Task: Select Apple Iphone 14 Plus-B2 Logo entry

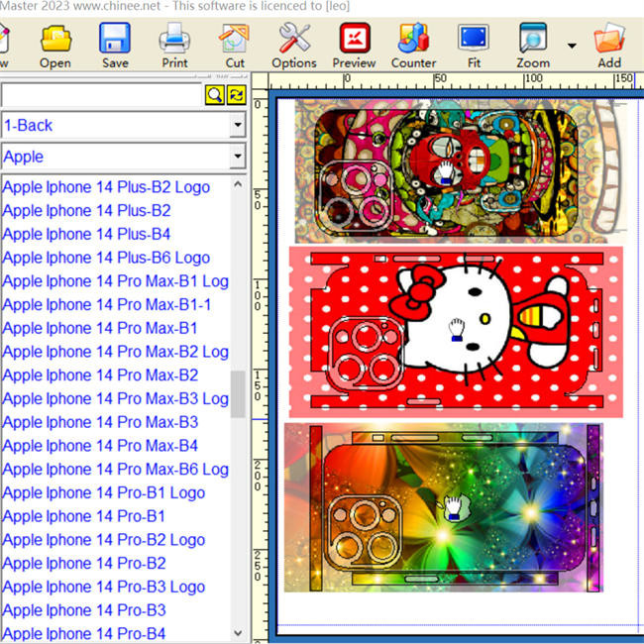Action: click(x=106, y=187)
